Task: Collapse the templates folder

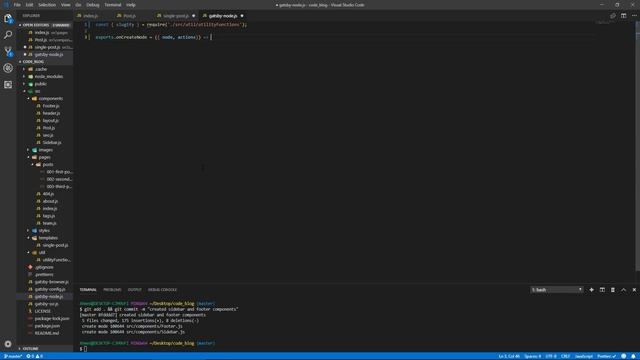Action: [x=45, y=238]
